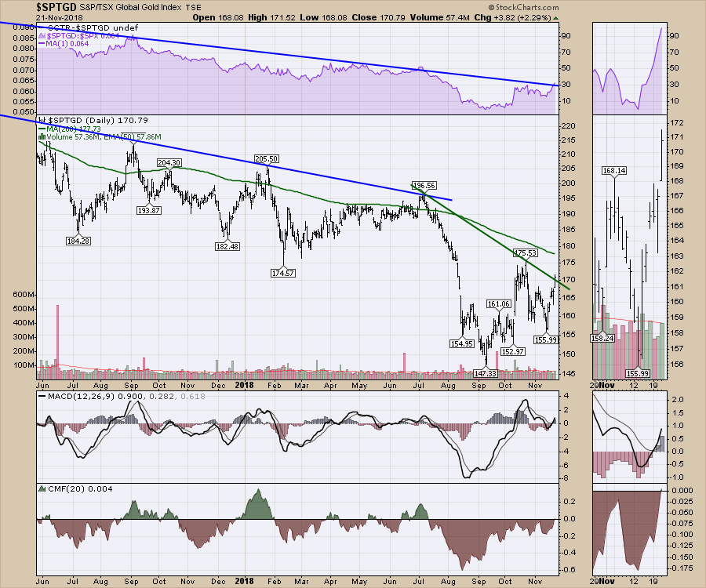Click the green up-arrow change indicator
The height and width of the screenshot is (588, 706).
556,17
